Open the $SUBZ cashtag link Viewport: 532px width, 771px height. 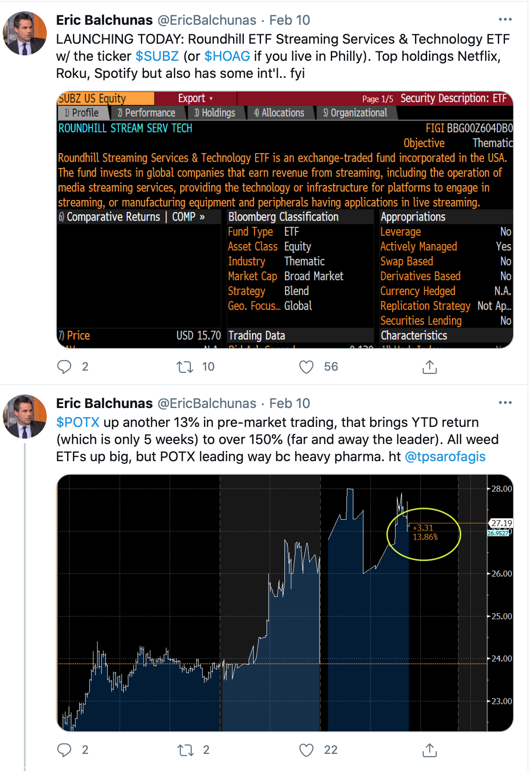coord(157,56)
